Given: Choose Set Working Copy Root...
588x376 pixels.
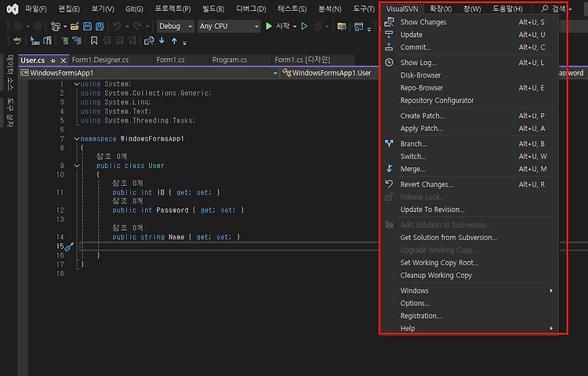Looking at the screenshot, I should coord(470,262).
